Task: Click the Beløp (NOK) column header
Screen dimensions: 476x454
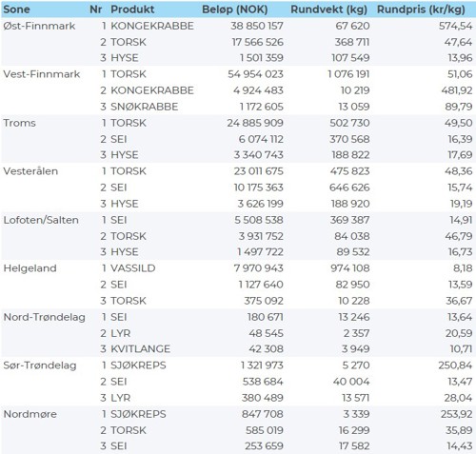Action: pos(235,10)
